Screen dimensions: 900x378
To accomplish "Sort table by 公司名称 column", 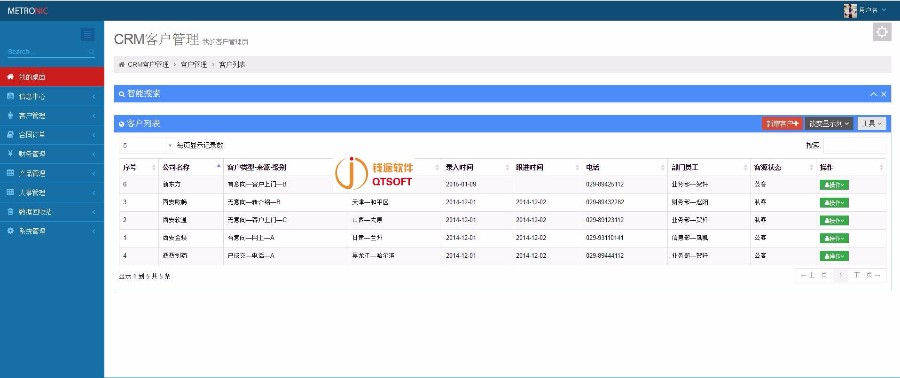I will [191, 167].
